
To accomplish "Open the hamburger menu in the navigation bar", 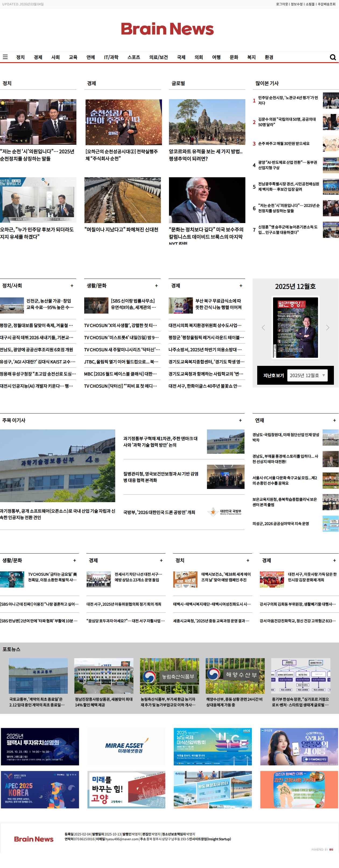I will click(5, 57).
